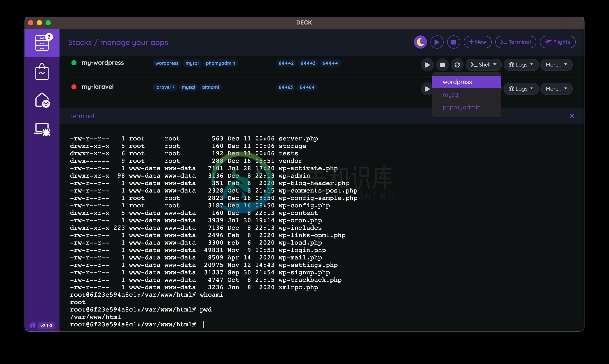The height and width of the screenshot is (364, 609).
Task: Open the Stacks sidebar icon with badge 2
Action: [42, 43]
